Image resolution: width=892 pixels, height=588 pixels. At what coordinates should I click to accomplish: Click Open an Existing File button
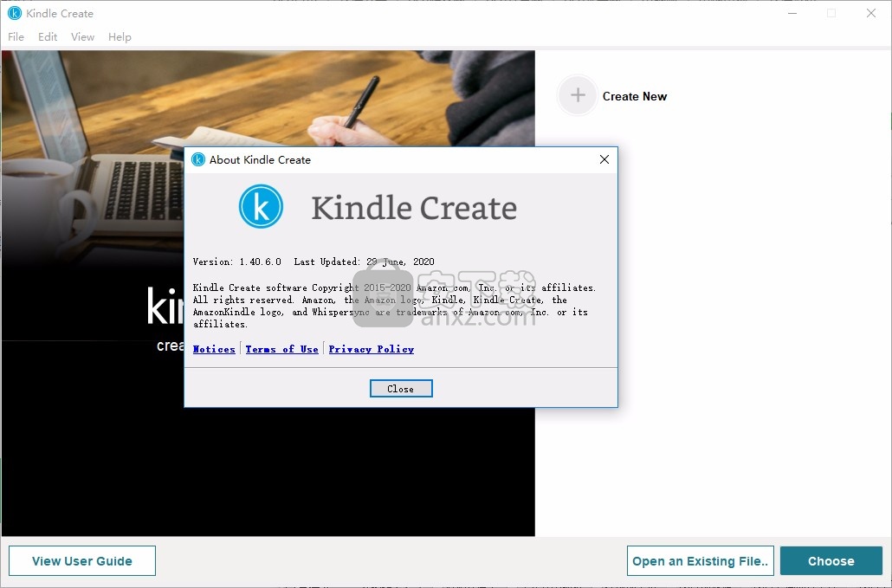pos(701,560)
